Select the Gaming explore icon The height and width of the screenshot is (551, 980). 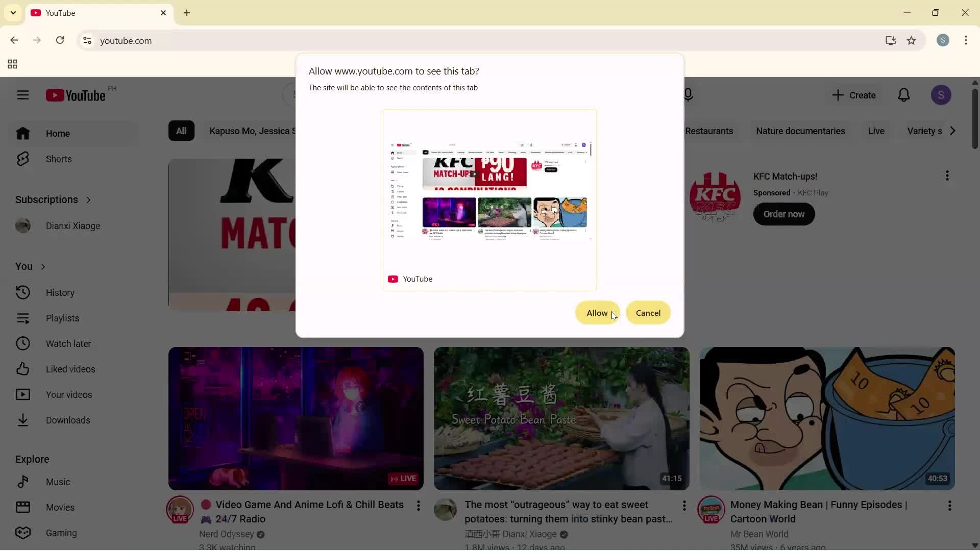23,533
